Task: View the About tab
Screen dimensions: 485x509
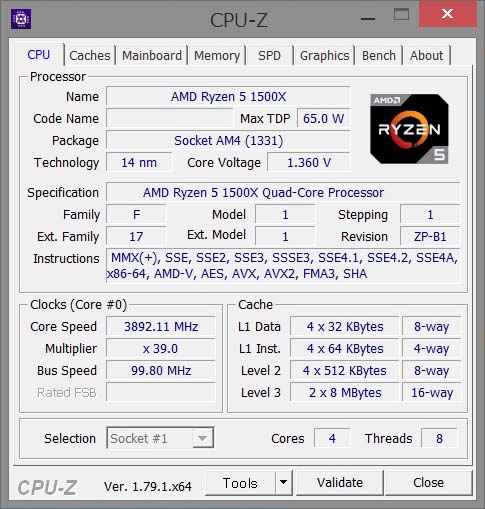Action: [427, 55]
